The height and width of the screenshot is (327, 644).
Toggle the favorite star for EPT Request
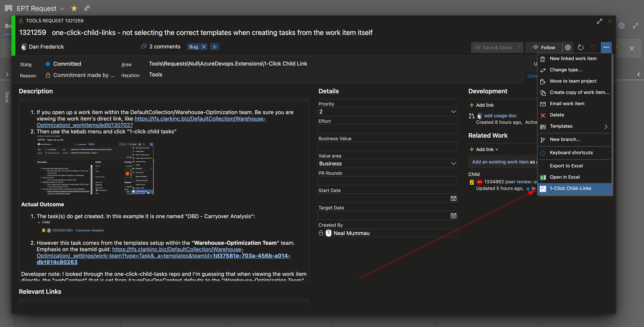pos(74,9)
